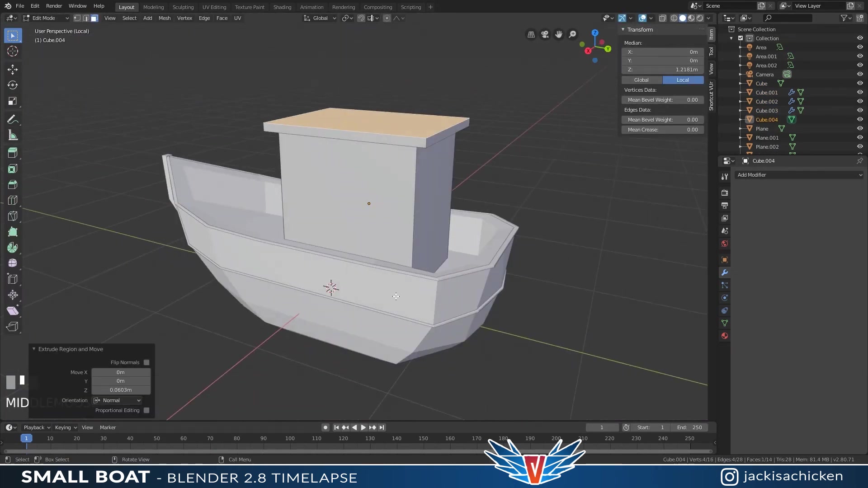Image resolution: width=868 pixels, height=488 pixels.
Task: Toggle Flip Normals checkbox
Action: [x=146, y=362]
